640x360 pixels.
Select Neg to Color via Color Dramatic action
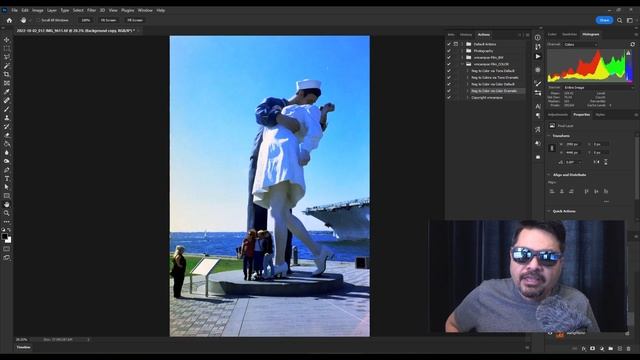(x=494, y=91)
